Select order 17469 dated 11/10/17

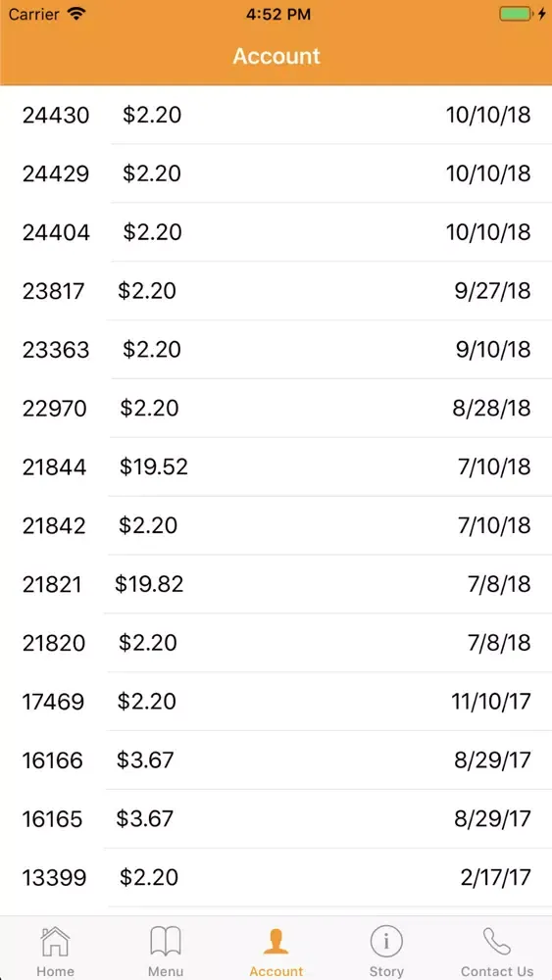276,702
